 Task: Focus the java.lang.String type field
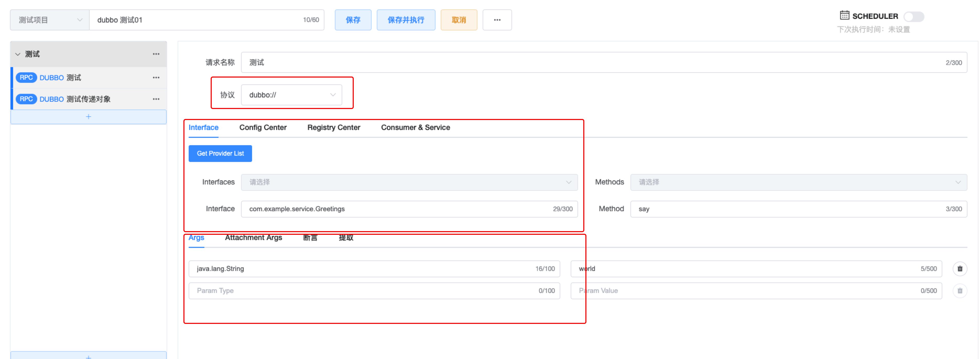point(374,269)
